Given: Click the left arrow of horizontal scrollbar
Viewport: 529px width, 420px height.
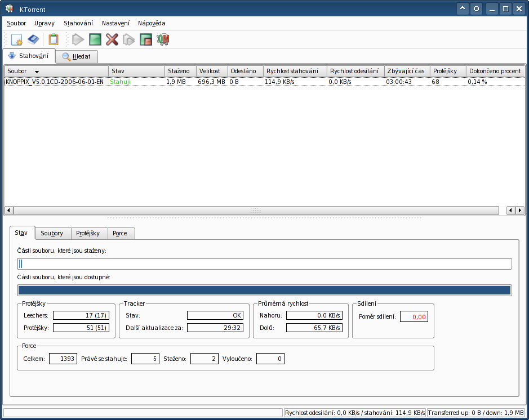Looking at the screenshot, I should click(x=9, y=211).
